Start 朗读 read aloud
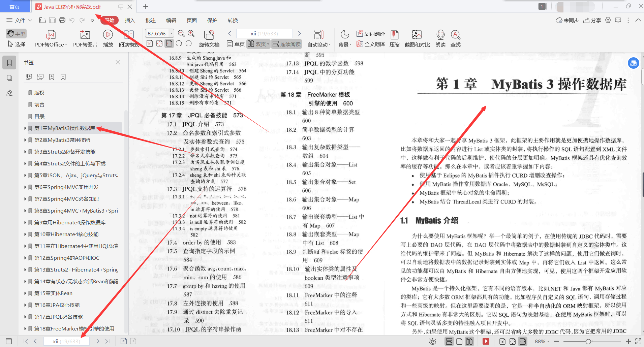Screen dimensions: 644x347 coord(440,39)
